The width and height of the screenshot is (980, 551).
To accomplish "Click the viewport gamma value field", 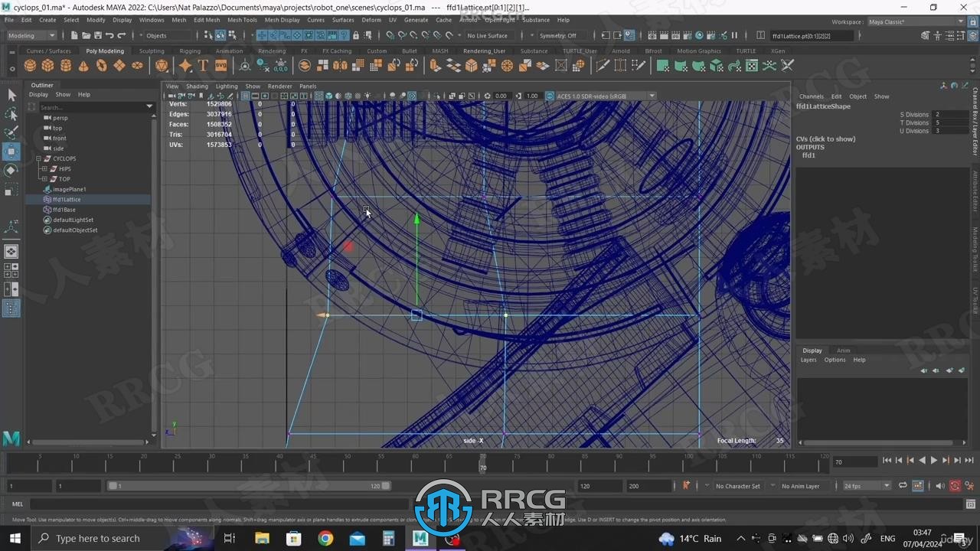I will [532, 96].
